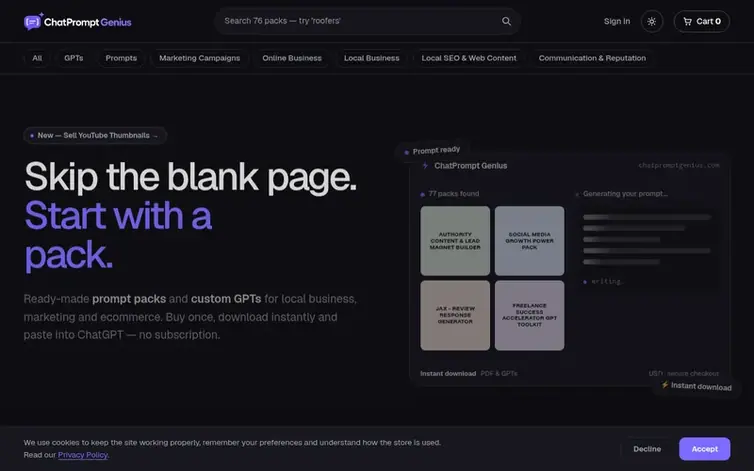Click the USD secure checkout text
The width and height of the screenshot is (754, 471).
[x=683, y=374]
